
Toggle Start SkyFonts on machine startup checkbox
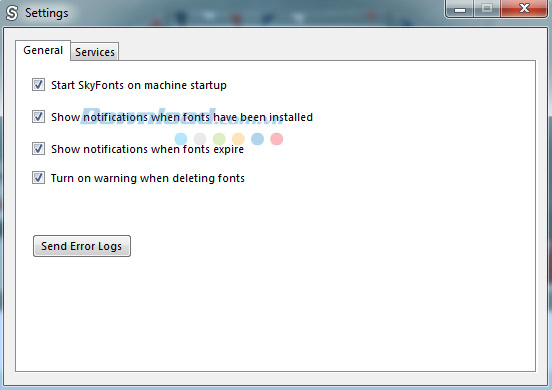(38, 84)
